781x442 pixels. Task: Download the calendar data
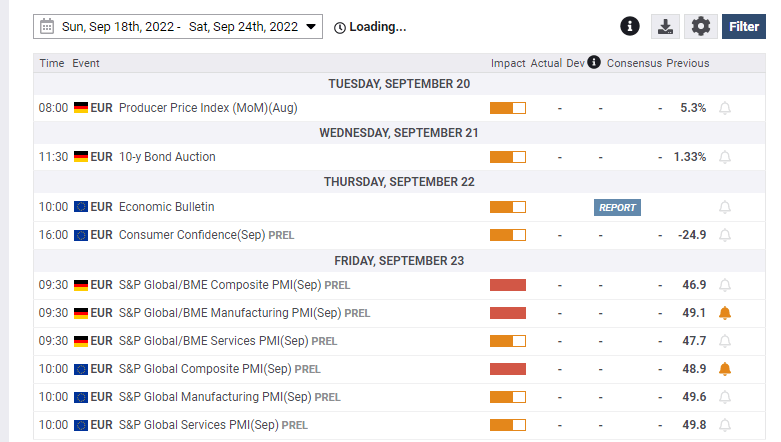664,26
